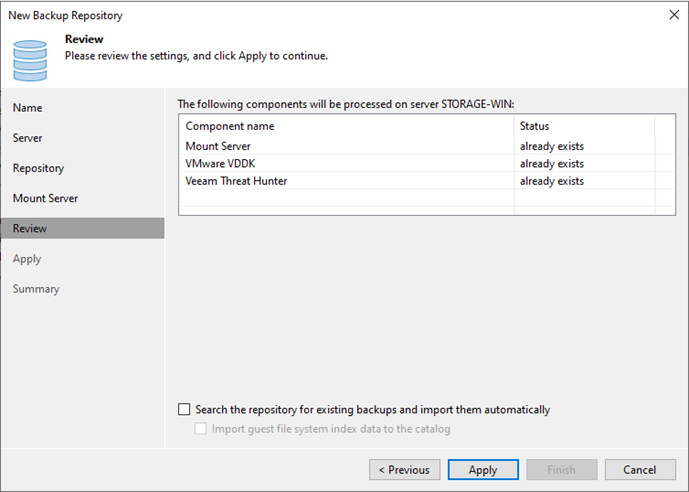Click the Cancel button
The width and height of the screenshot is (689, 492).
click(x=640, y=470)
